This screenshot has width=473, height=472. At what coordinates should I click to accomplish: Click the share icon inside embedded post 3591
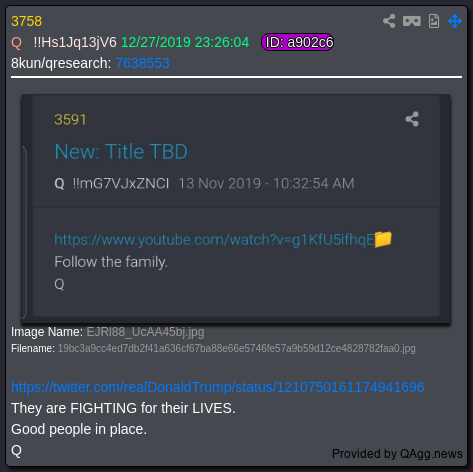pos(412,119)
